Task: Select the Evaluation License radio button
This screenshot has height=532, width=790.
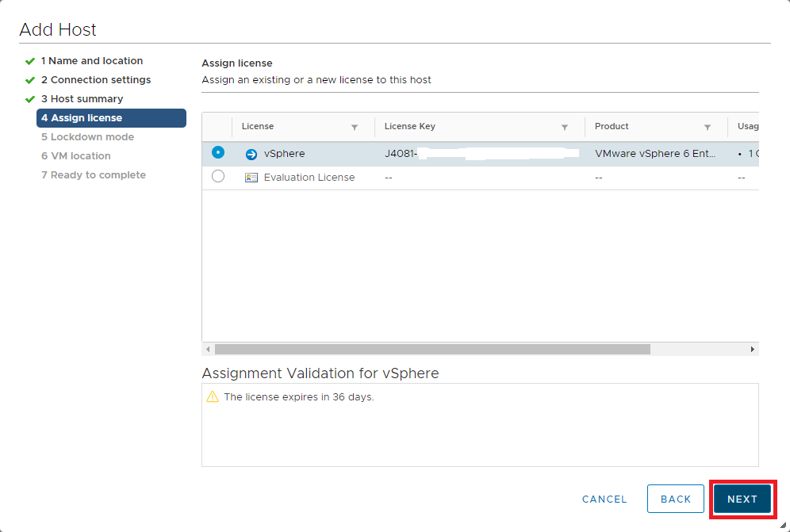Action: 218,177
